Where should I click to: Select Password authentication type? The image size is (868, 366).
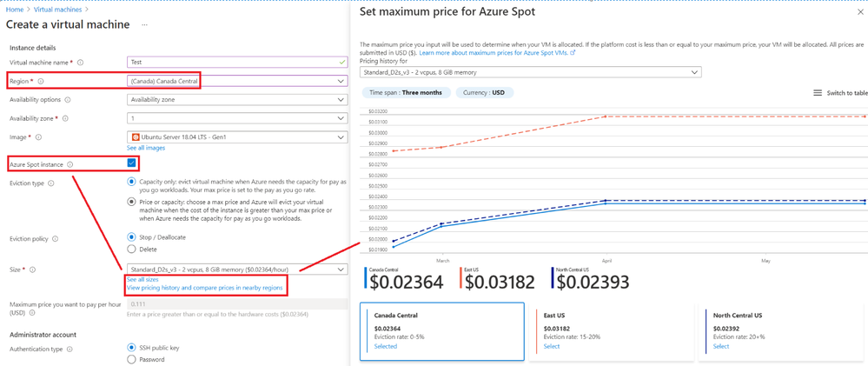point(132,359)
